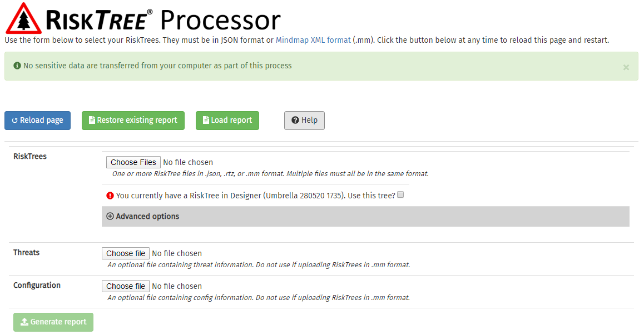Open the Help dialog

coord(304,121)
